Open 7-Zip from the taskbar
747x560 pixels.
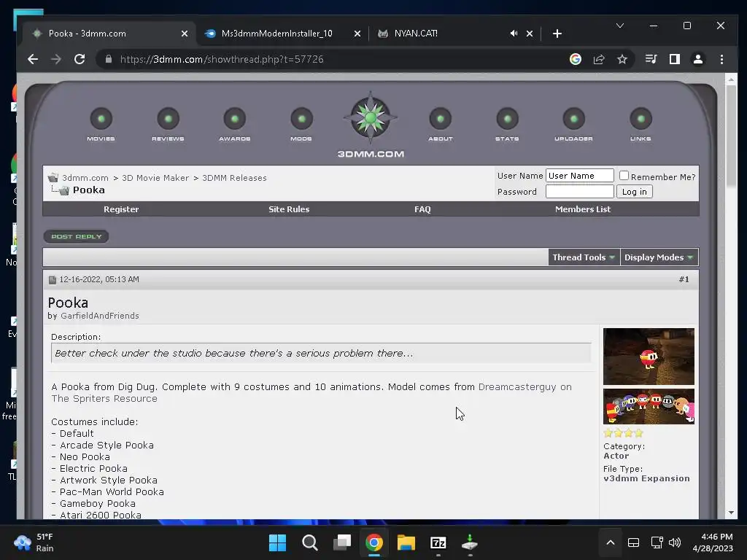click(x=438, y=542)
